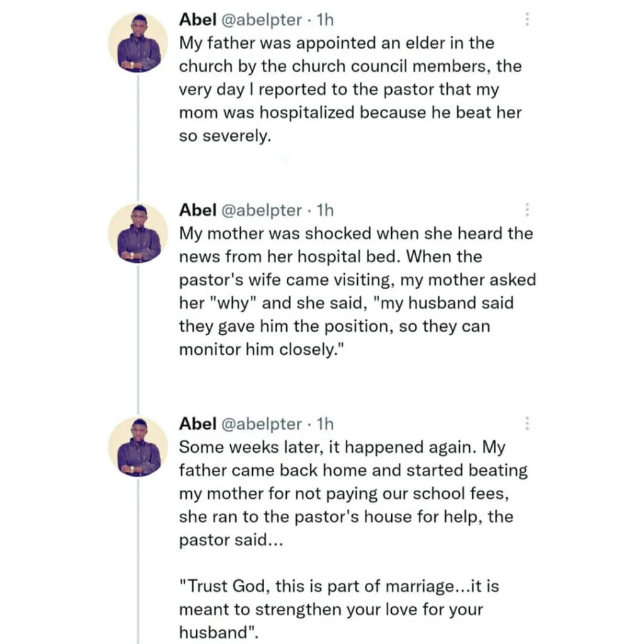Open the tweet about mother shocked in hospital
Image resolution: width=644 pixels, height=644 pixels.
point(357,291)
